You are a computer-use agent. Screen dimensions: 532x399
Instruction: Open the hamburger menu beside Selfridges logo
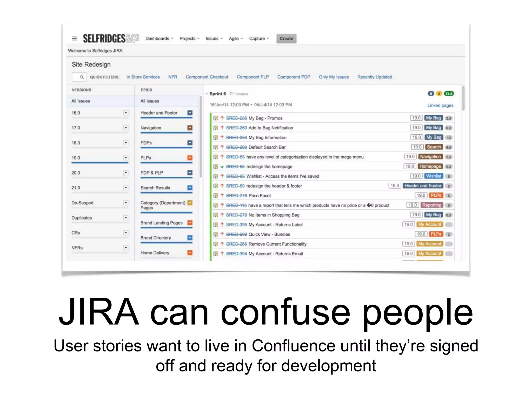[74, 38]
